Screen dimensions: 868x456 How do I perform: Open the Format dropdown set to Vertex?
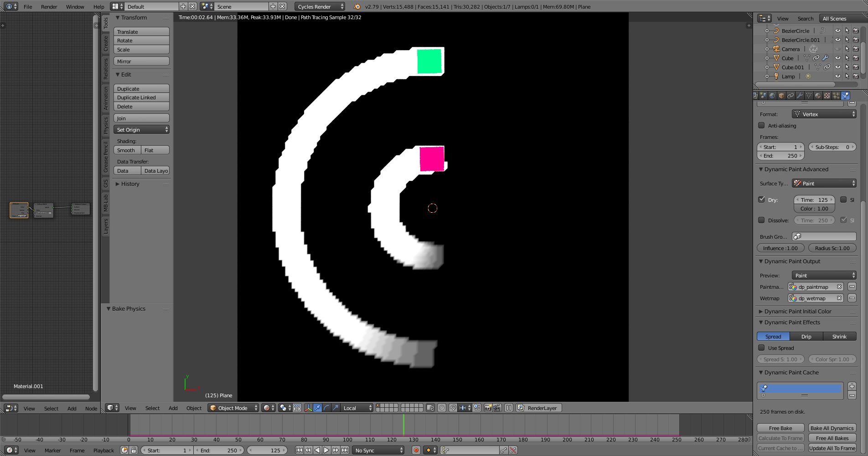tap(824, 114)
